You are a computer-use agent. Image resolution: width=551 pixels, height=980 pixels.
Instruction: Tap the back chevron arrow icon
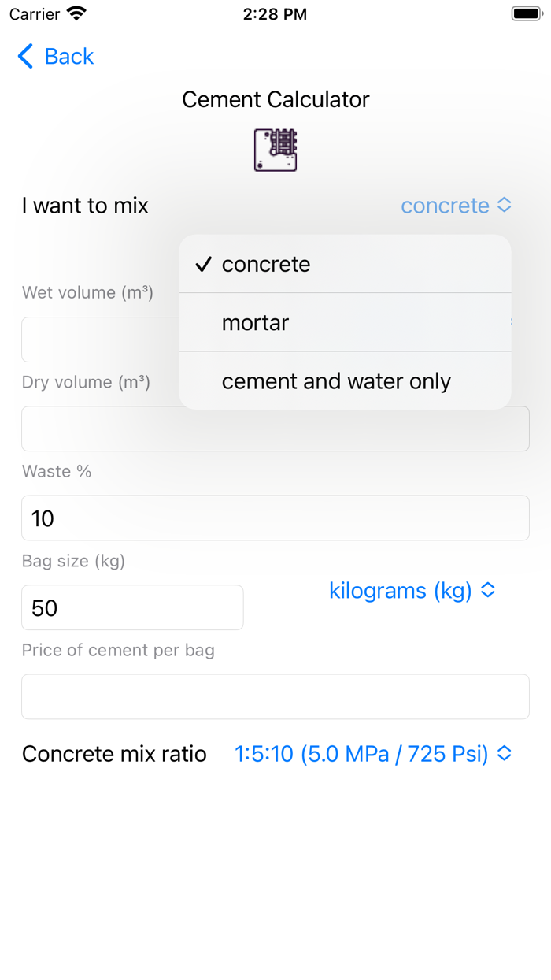24,56
